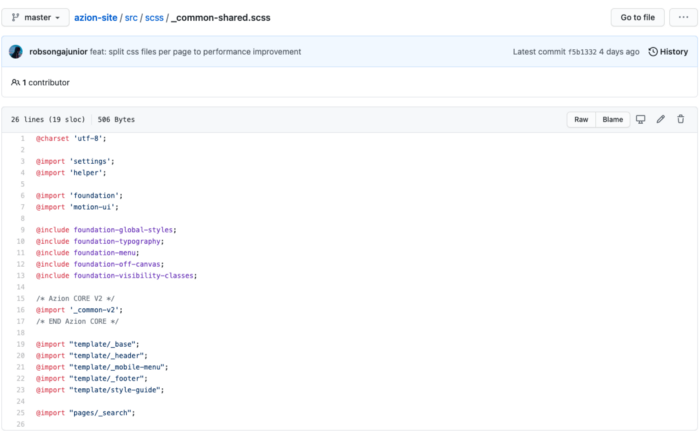Click the History clock icon
This screenshot has width=700, height=435.
(653, 52)
